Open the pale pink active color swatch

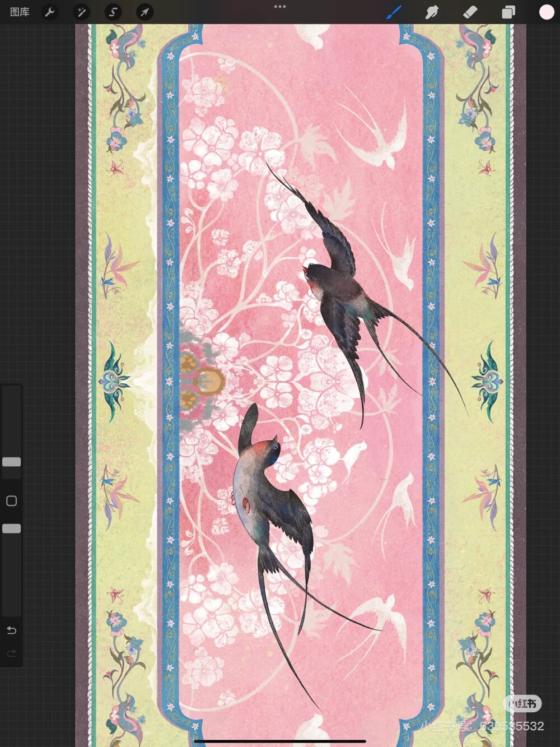(546, 12)
